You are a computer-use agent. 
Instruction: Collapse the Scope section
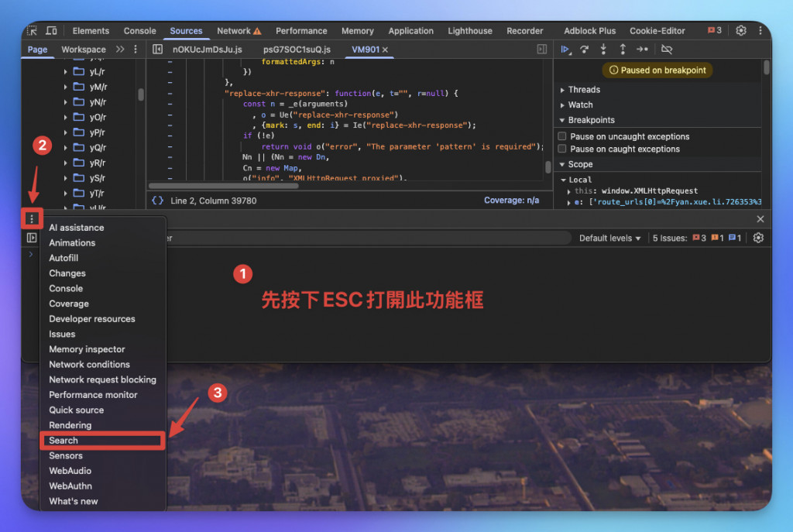[x=562, y=164]
